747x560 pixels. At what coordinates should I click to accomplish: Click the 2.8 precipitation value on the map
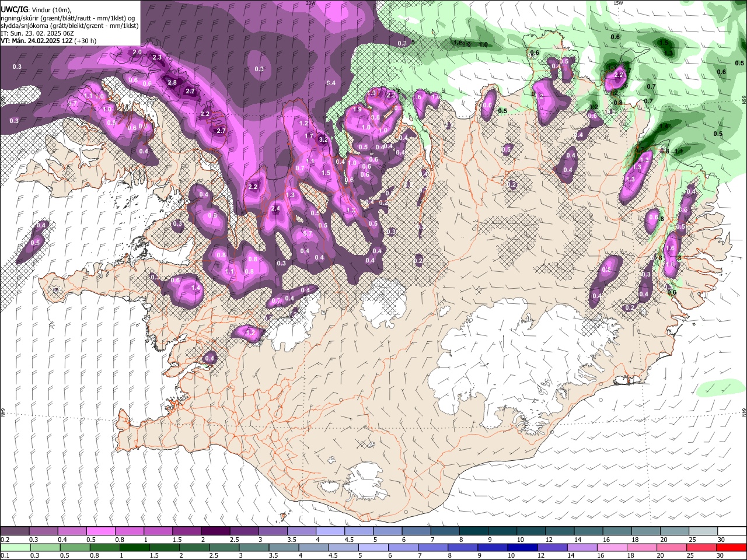click(x=172, y=82)
